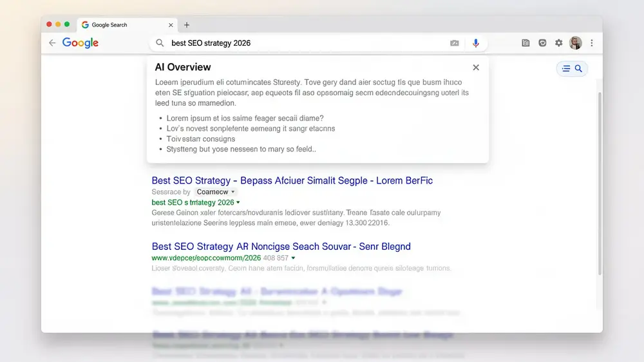This screenshot has height=362, width=644.
Task: Open the reading list icon in toolbar
Action: tap(526, 43)
